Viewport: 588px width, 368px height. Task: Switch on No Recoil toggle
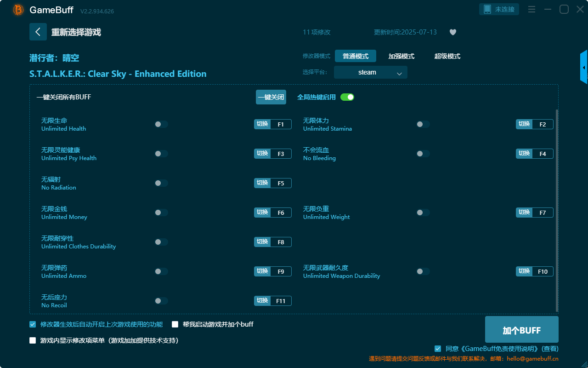pos(161,301)
